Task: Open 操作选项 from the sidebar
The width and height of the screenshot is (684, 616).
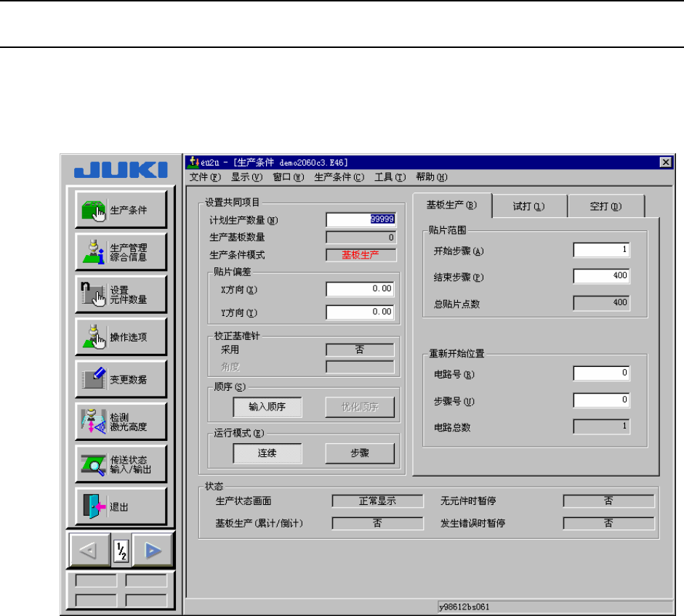Action: pyautogui.click(x=121, y=337)
